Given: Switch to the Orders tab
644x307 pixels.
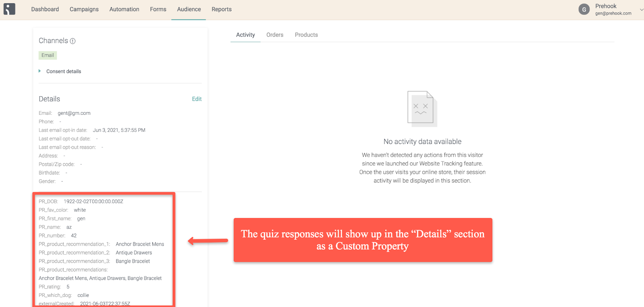Looking at the screenshot, I should tap(275, 35).
